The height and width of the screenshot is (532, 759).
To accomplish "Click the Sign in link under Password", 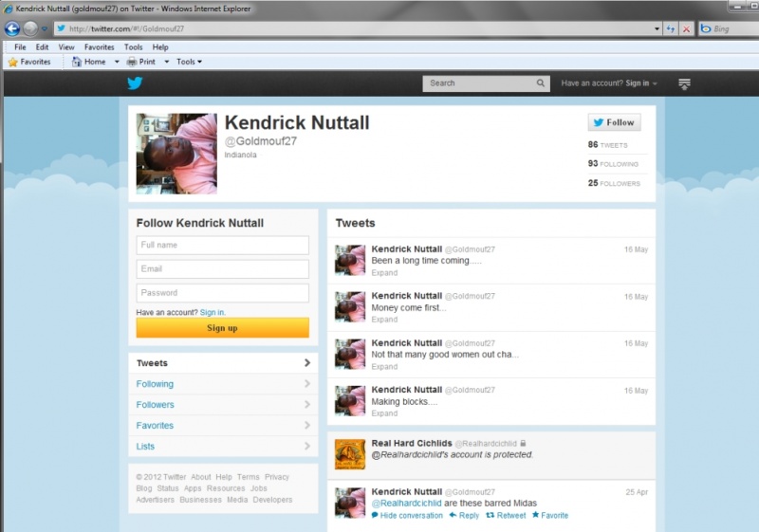I will pos(213,312).
